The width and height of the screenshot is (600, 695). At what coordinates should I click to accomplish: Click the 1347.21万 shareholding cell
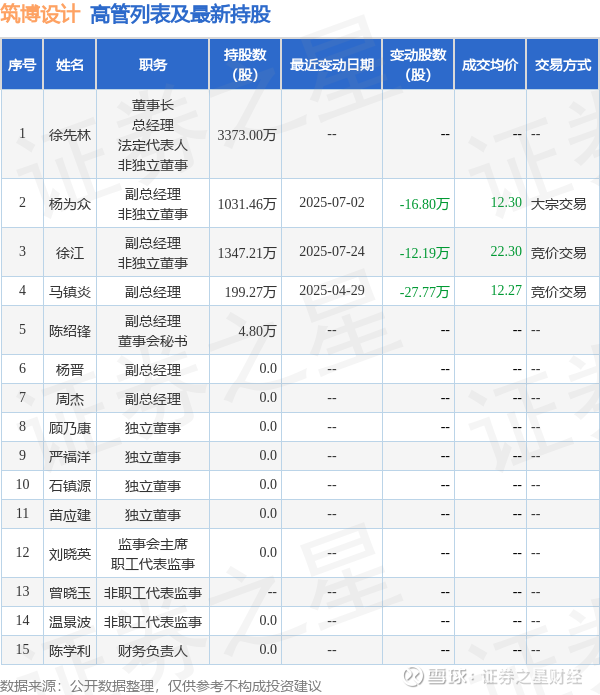click(247, 253)
